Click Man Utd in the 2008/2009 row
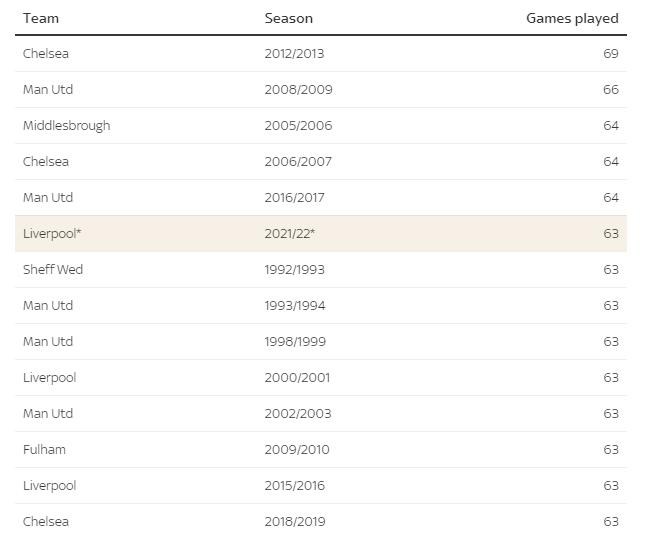Screen dimensions: 652x545 tap(48, 90)
